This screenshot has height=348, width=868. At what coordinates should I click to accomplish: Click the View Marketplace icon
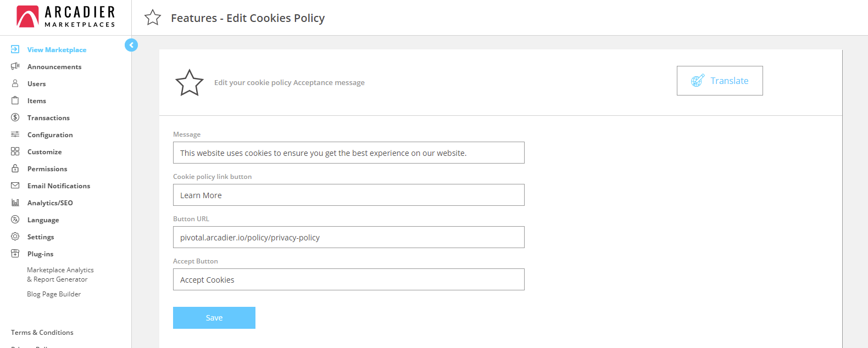[x=15, y=49]
